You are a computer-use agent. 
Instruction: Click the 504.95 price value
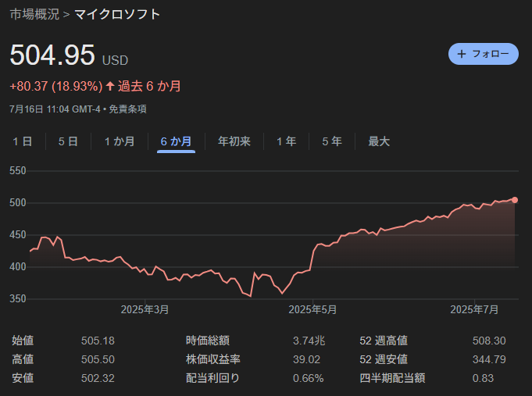(x=52, y=55)
